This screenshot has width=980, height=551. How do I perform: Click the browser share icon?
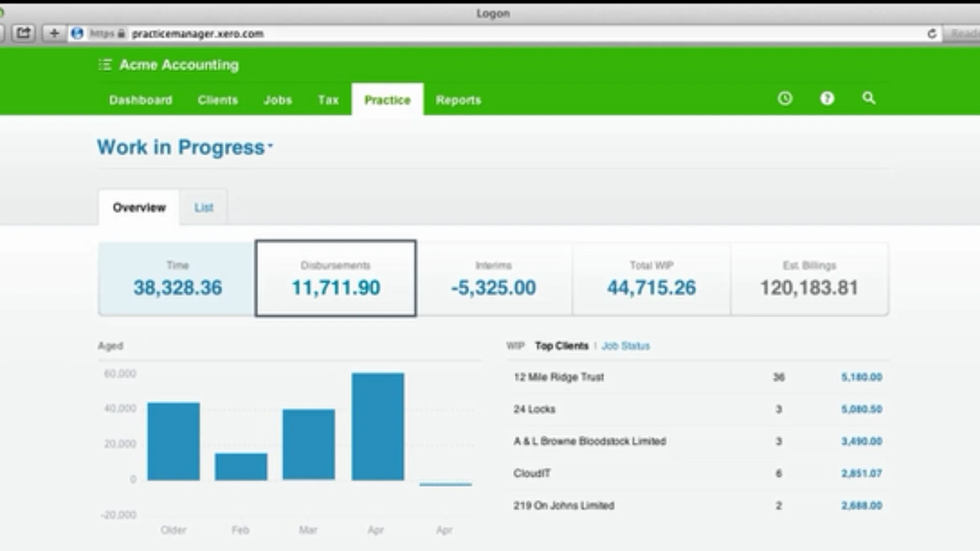pyautogui.click(x=23, y=34)
